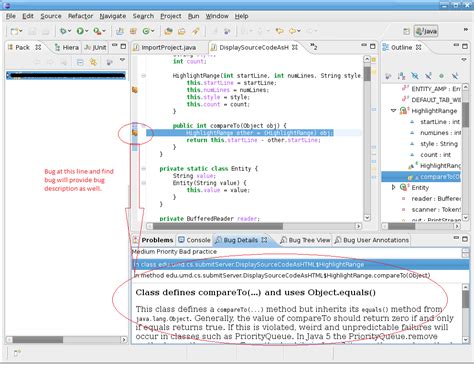Viewport: 474px width, 371px height.
Task: Open the File menu
Action: (11, 16)
